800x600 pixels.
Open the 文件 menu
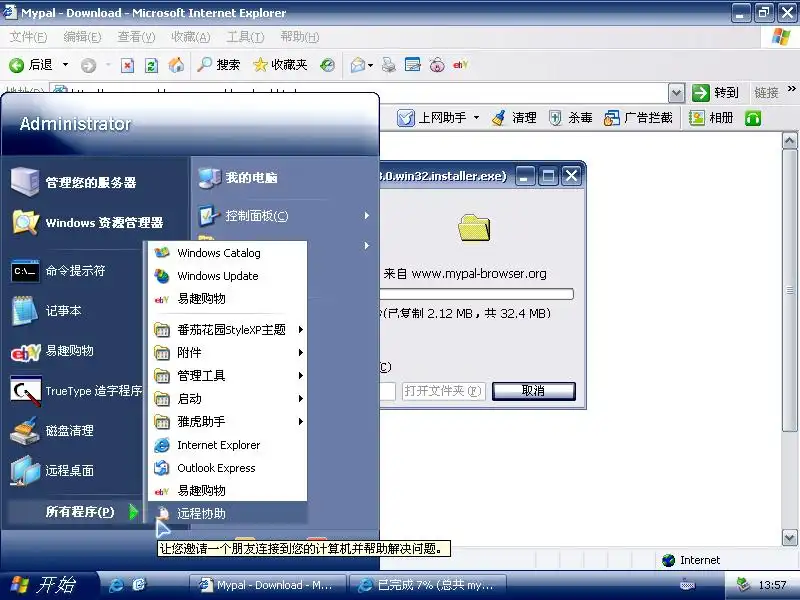click(29, 37)
